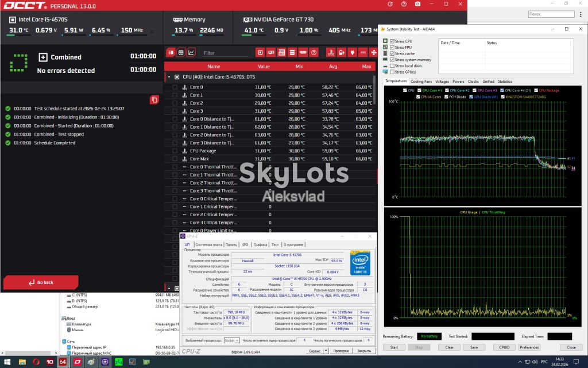Select the CPU Package row in OCCT

pos(269,151)
